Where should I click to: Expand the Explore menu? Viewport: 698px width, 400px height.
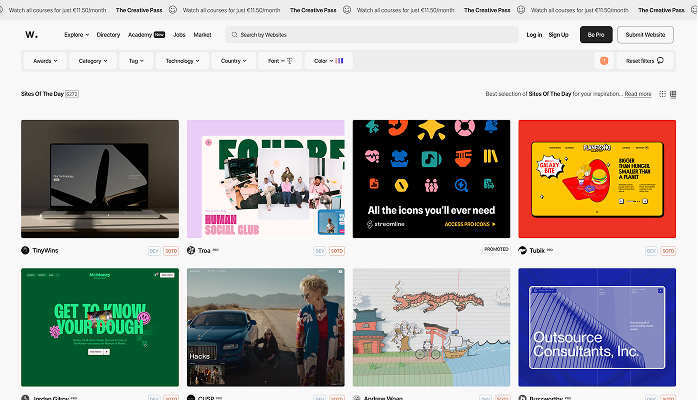tap(77, 35)
